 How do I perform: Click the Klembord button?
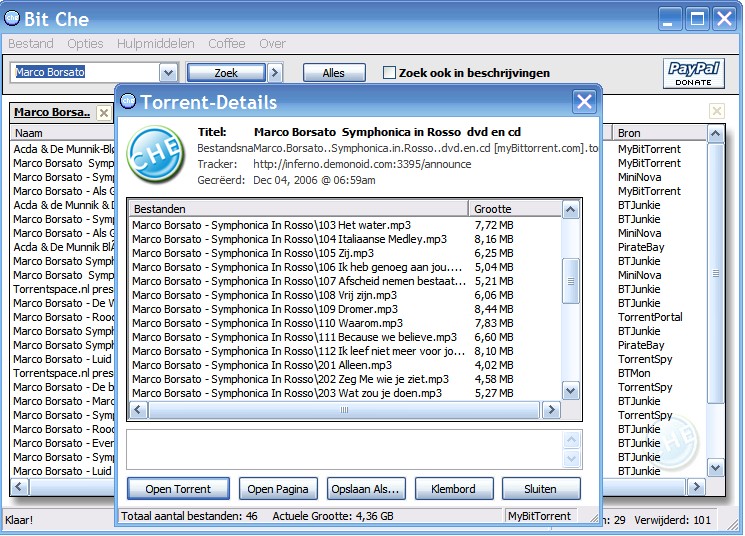coord(453,489)
